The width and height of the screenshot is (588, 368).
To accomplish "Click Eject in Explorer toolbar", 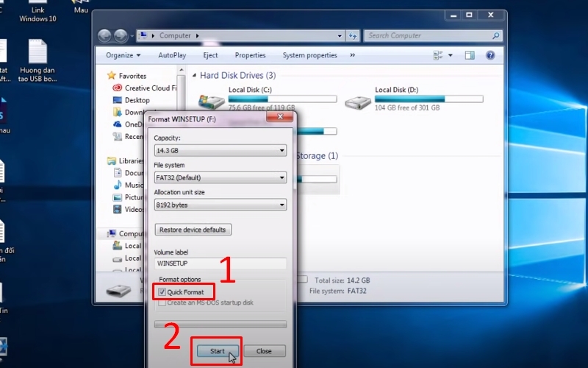I will [x=210, y=55].
